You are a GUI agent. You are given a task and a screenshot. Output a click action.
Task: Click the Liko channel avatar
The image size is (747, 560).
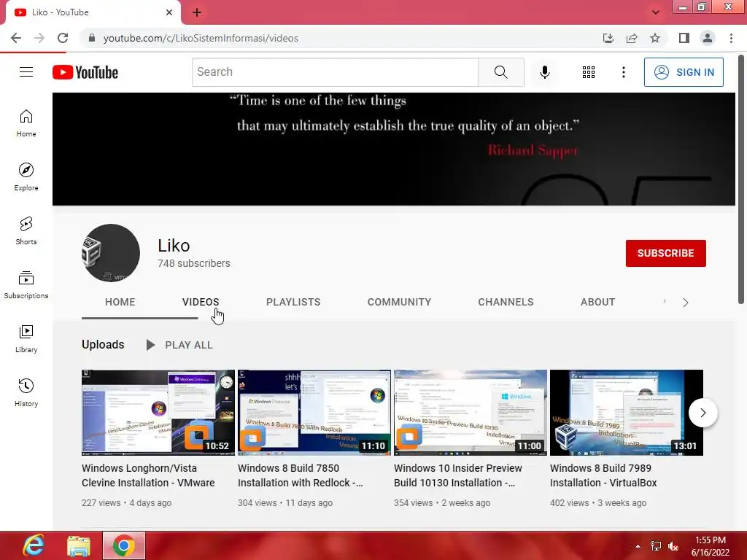tap(111, 253)
